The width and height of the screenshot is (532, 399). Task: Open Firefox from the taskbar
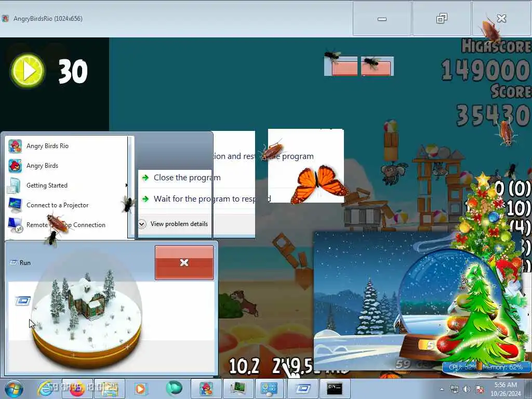pyautogui.click(x=78, y=389)
